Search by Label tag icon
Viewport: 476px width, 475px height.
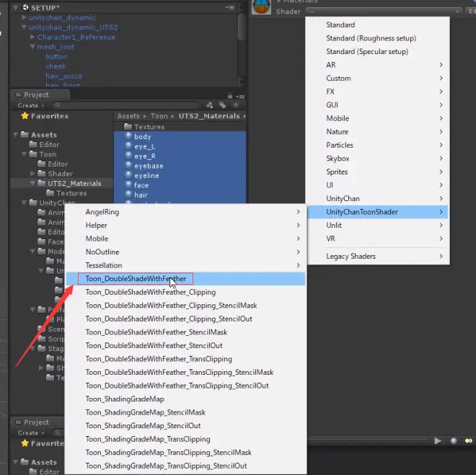(223, 105)
